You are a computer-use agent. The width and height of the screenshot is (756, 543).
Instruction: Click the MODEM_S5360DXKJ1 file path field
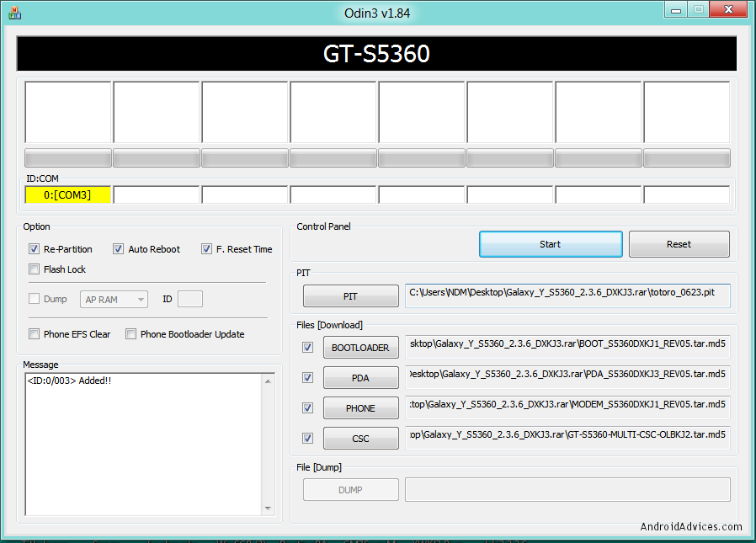click(567, 408)
